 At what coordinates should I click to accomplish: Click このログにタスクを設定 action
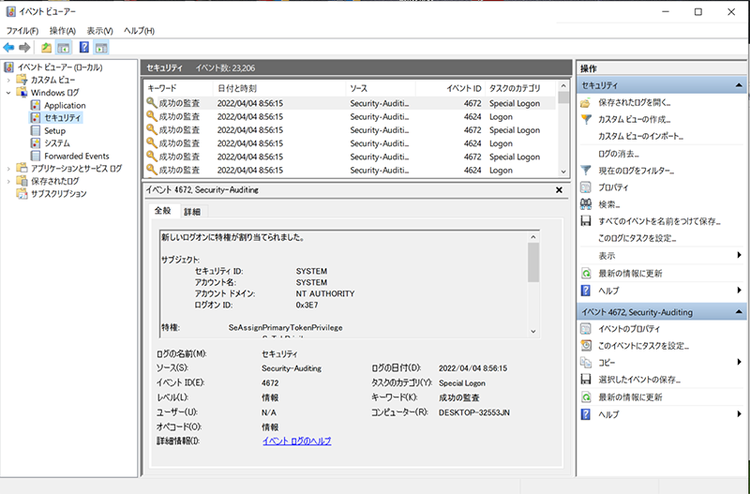pyautogui.click(x=637, y=238)
